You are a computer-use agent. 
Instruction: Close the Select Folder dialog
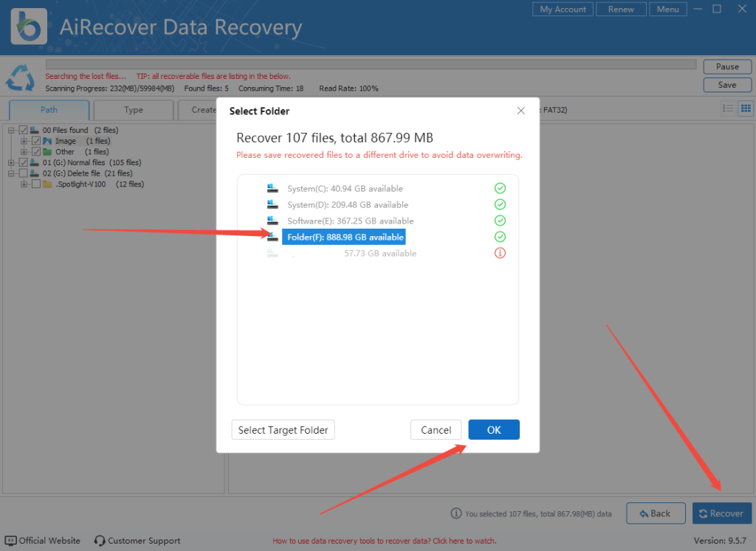click(520, 110)
